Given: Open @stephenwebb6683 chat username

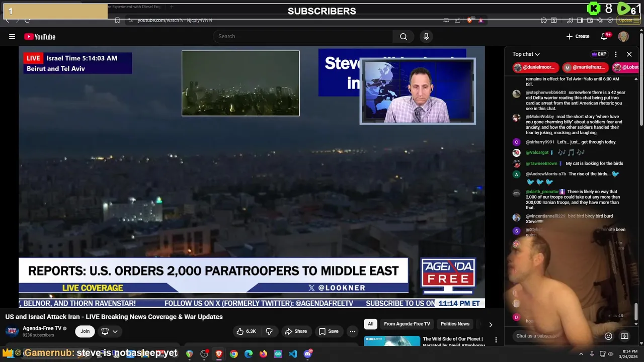Looking at the screenshot, I should click(546, 93).
